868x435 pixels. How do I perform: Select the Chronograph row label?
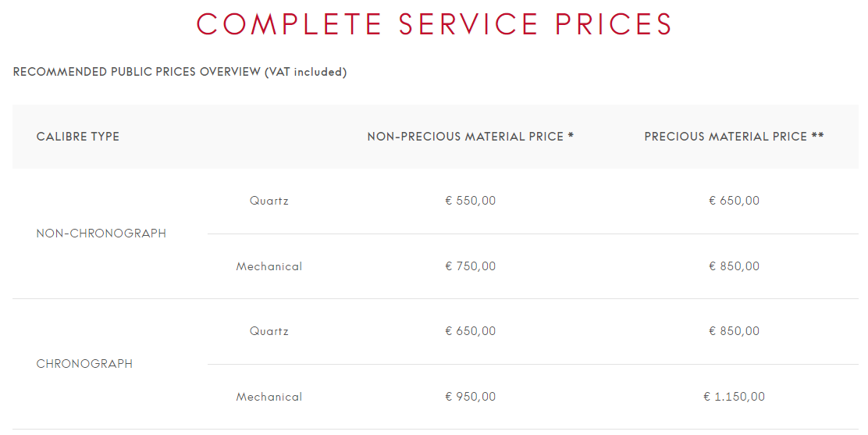[84, 363]
